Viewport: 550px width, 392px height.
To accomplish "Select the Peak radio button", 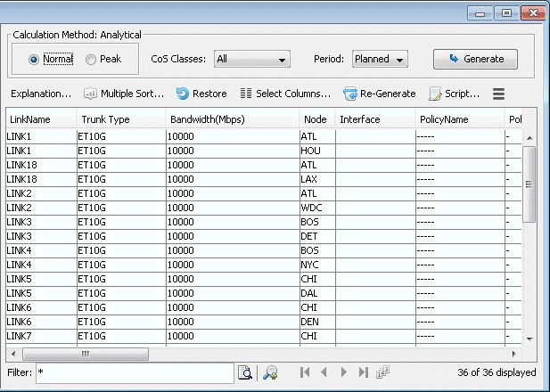I will 91,60.
